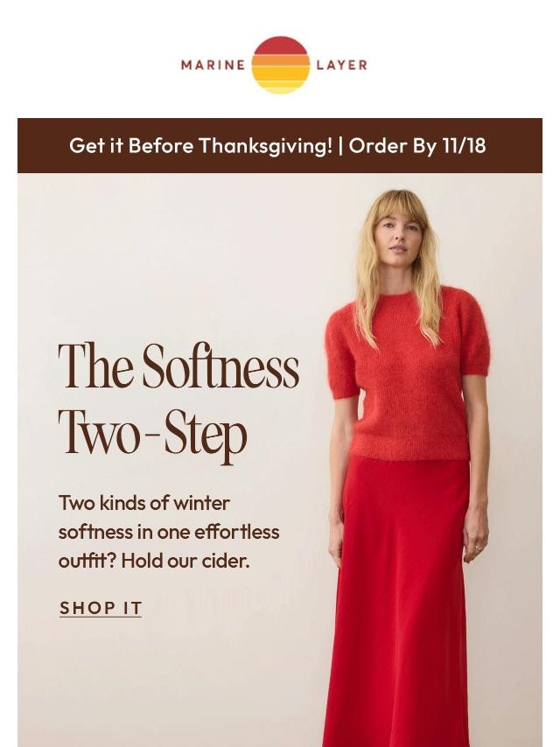Click the "MARINE" wordmark beside the logo

[x=213, y=65]
